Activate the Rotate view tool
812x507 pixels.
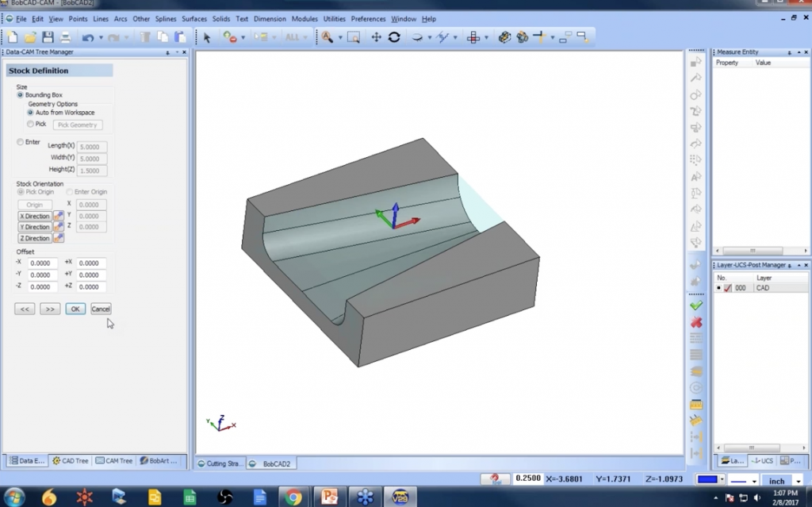coord(394,37)
